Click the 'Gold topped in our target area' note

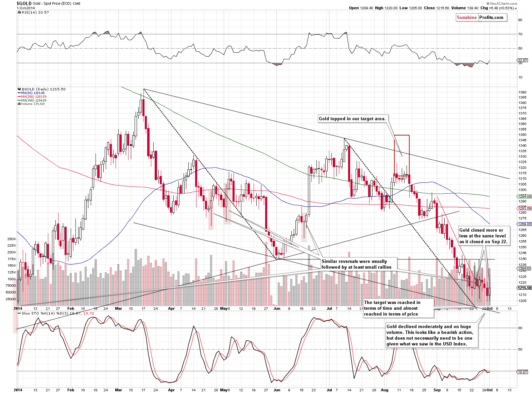(353, 119)
